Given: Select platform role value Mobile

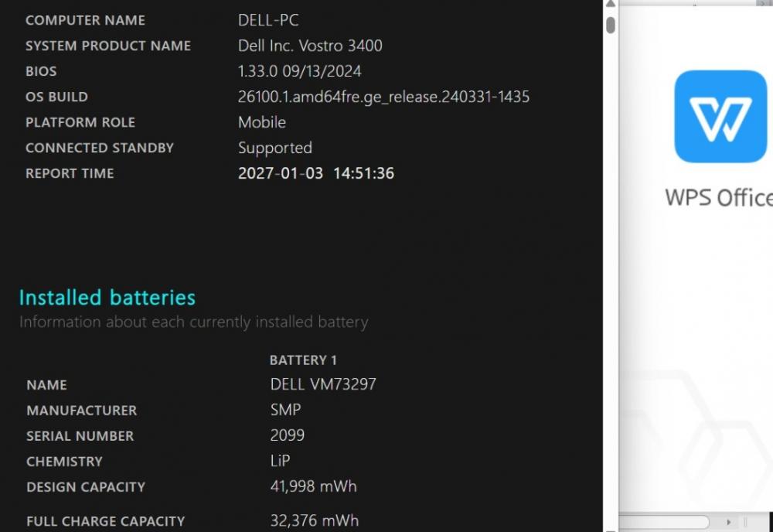Looking at the screenshot, I should 262,122.
